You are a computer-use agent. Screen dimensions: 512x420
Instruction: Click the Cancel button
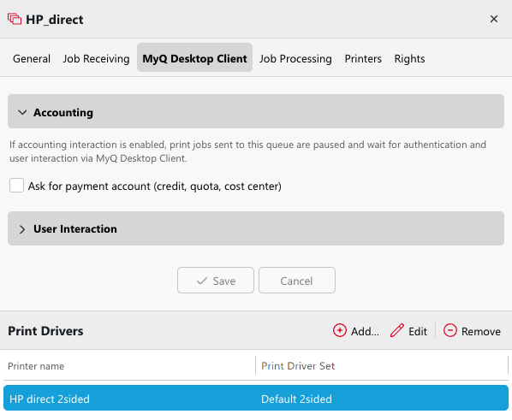[x=297, y=281]
